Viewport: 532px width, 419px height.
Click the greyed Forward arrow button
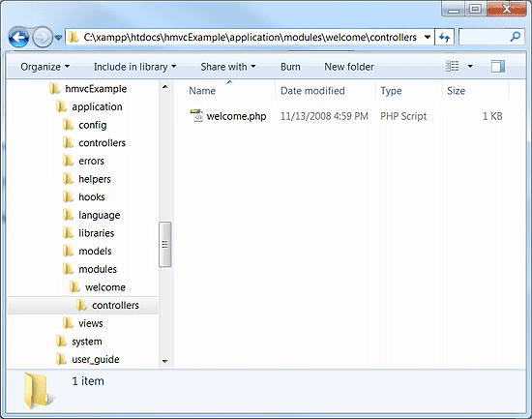43,37
